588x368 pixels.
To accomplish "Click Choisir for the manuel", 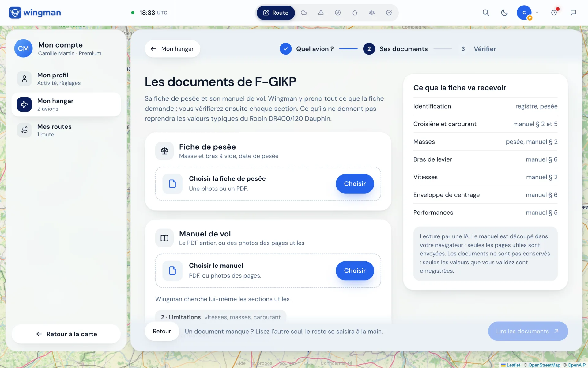I will click(355, 271).
